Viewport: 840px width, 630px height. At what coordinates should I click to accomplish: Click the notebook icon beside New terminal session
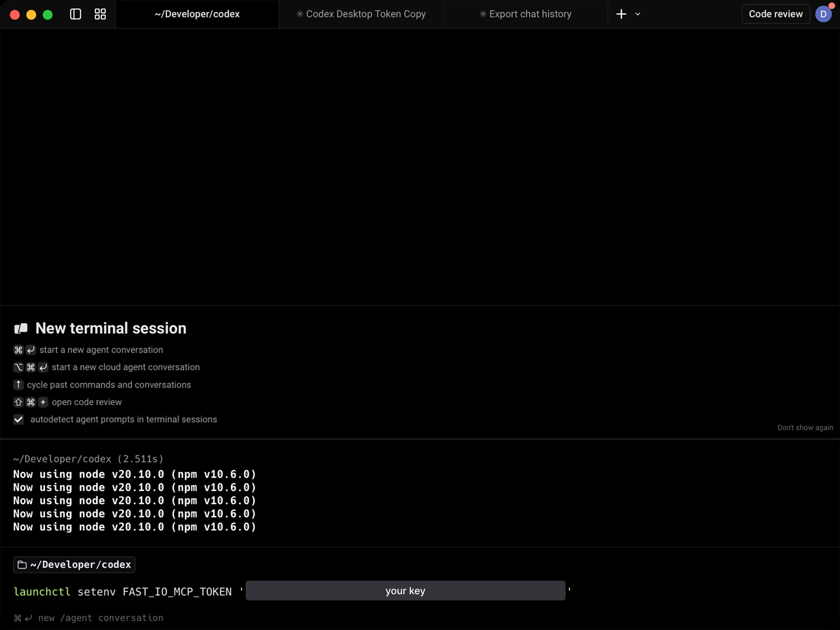(21, 328)
